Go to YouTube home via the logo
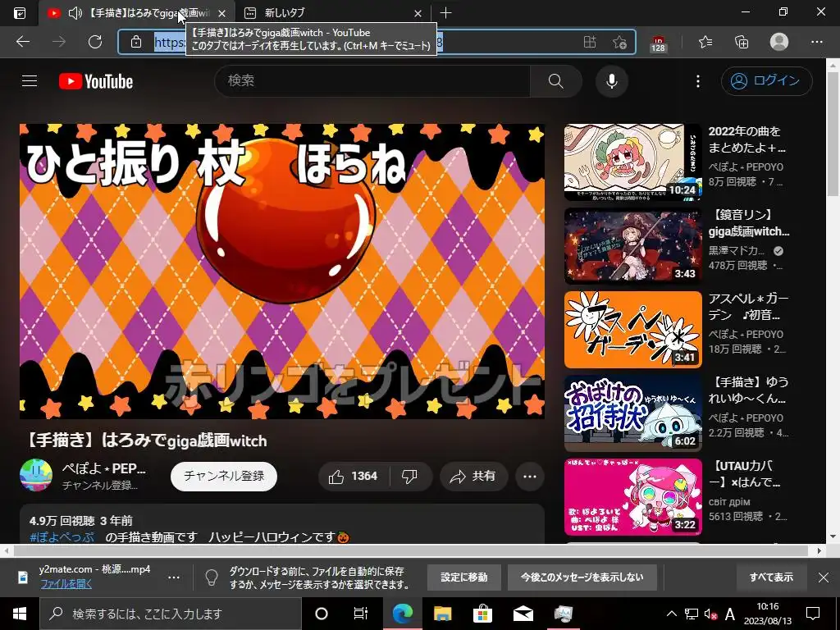 click(x=96, y=81)
